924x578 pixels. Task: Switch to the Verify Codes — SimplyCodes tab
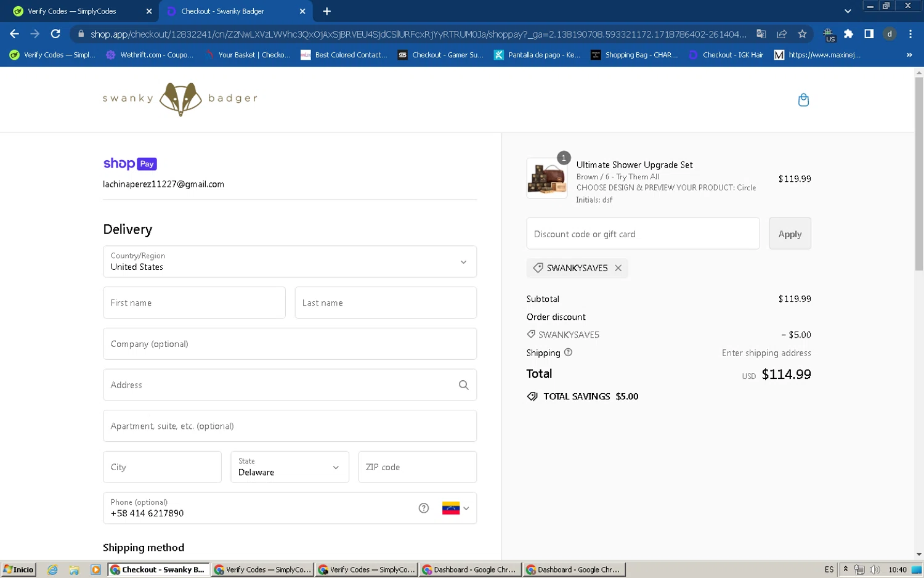[79, 11]
